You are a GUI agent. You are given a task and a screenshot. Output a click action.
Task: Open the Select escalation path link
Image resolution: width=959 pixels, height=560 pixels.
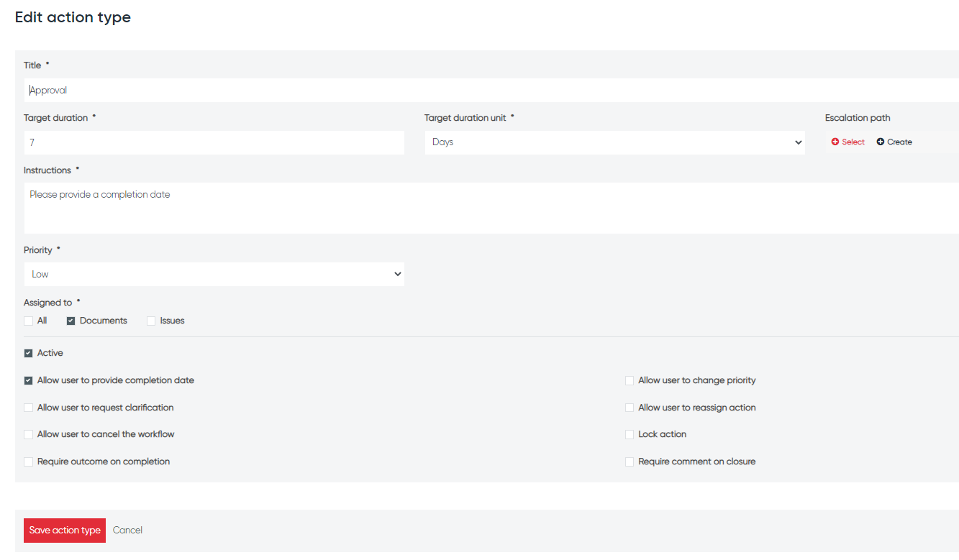click(848, 142)
